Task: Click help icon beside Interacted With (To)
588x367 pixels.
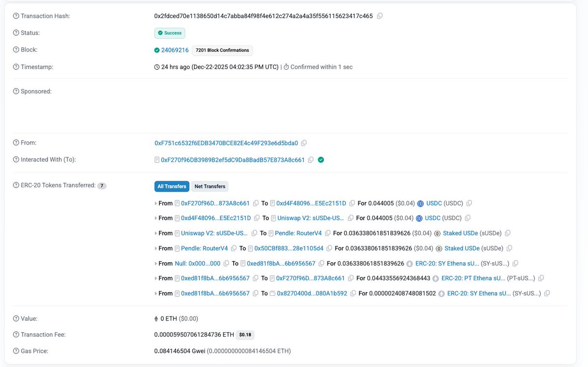Action: [x=16, y=160]
